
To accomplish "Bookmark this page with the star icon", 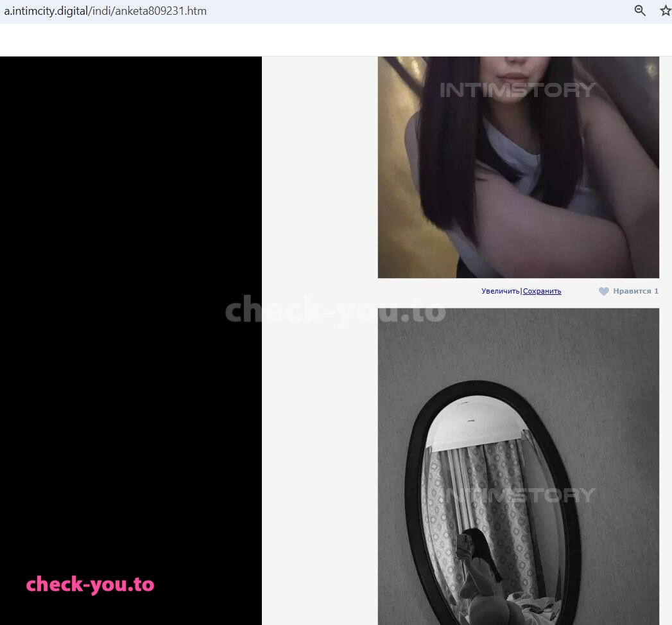I will (666, 11).
